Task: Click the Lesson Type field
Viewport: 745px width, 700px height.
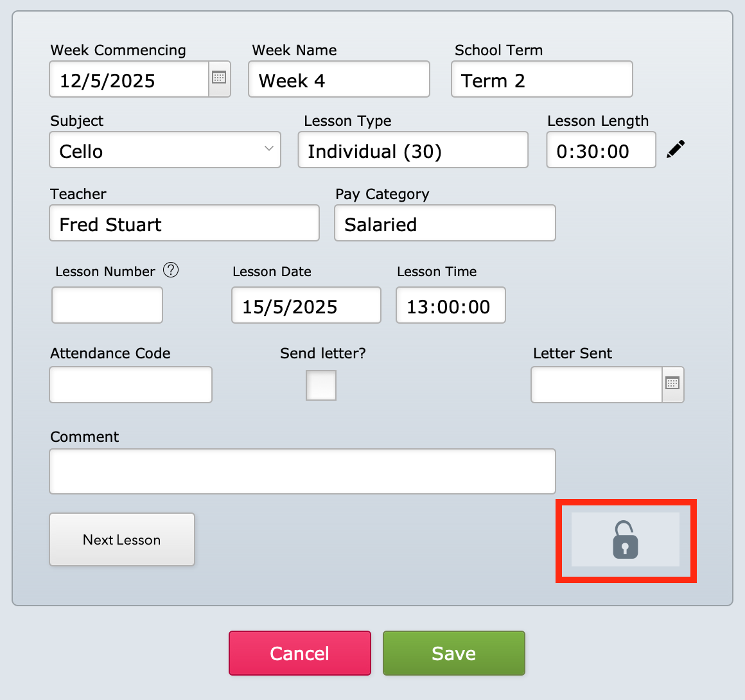Action: click(x=413, y=150)
